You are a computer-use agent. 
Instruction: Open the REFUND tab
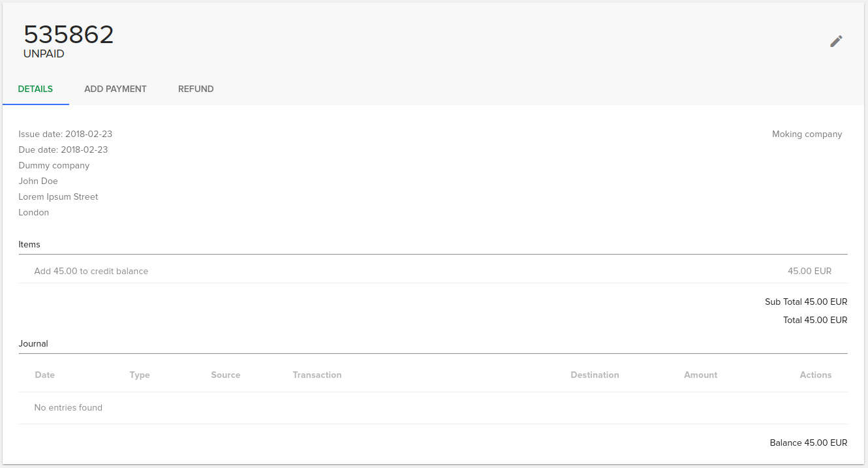click(195, 89)
